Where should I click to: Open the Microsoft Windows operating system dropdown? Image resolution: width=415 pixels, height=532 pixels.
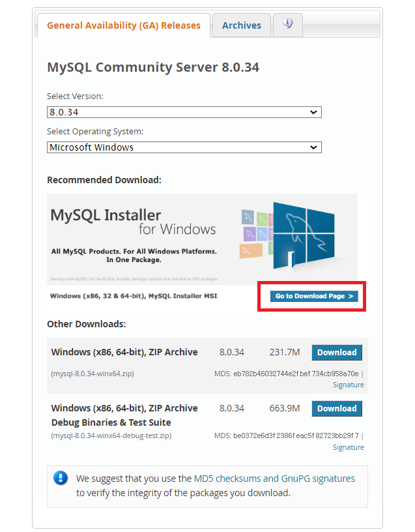(x=184, y=147)
